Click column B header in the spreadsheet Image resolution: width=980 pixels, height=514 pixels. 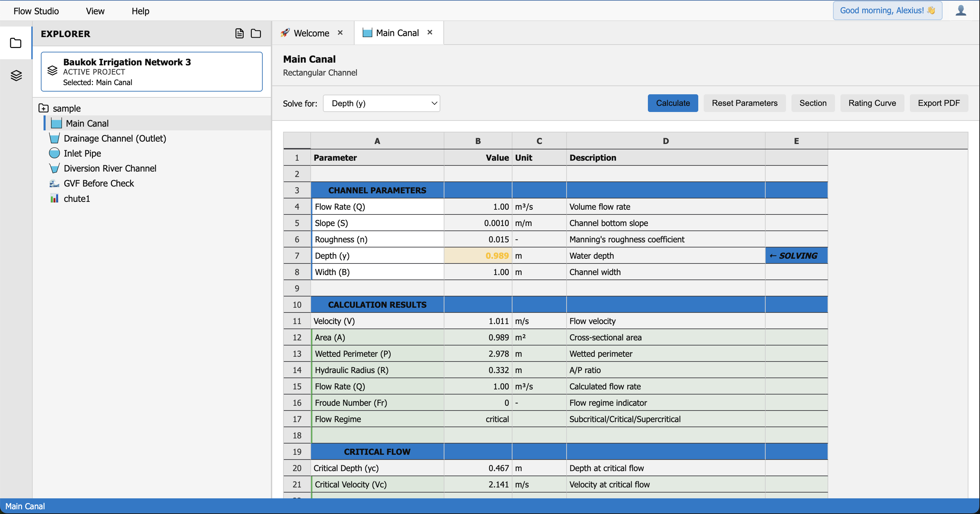pos(478,141)
